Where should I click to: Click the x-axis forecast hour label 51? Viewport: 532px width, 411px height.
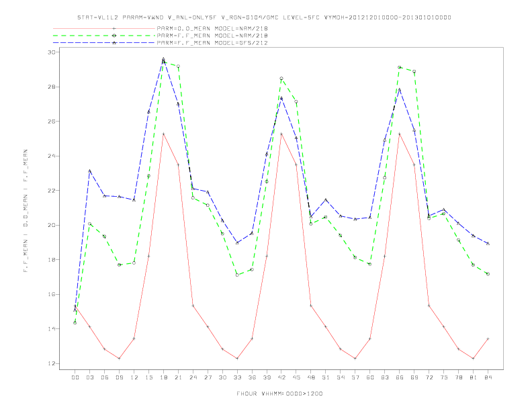click(x=326, y=377)
